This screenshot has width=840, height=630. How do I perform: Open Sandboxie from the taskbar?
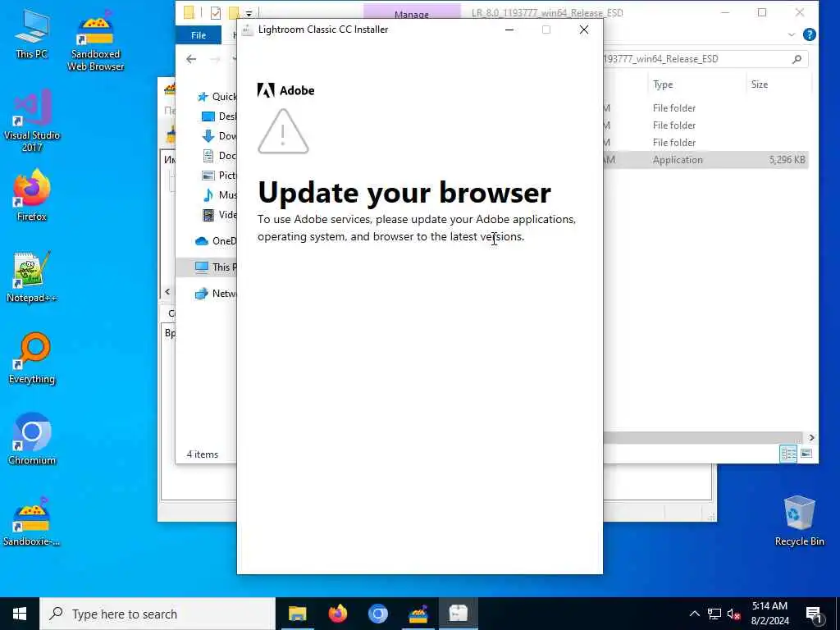(x=418, y=614)
